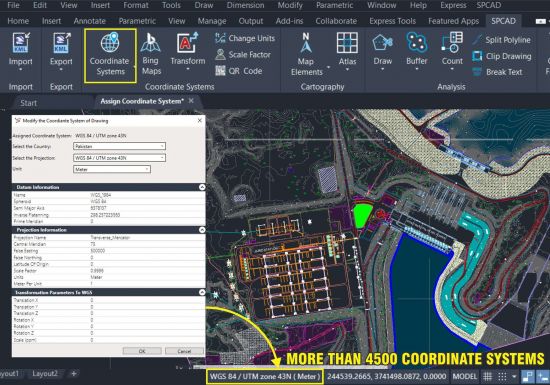Click the KML Import icon
This screenshot has height=385, width=550.
point(21,43)
